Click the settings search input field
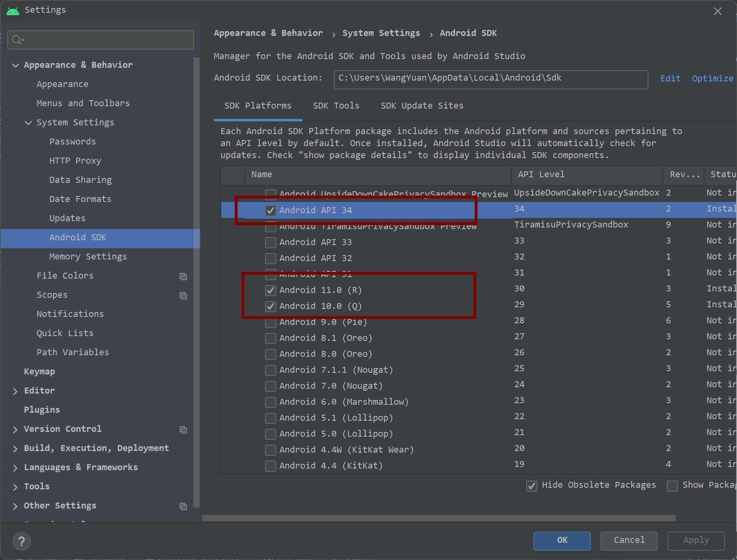The width and height of the screenshot is (737, 560). tap(101, 40)
